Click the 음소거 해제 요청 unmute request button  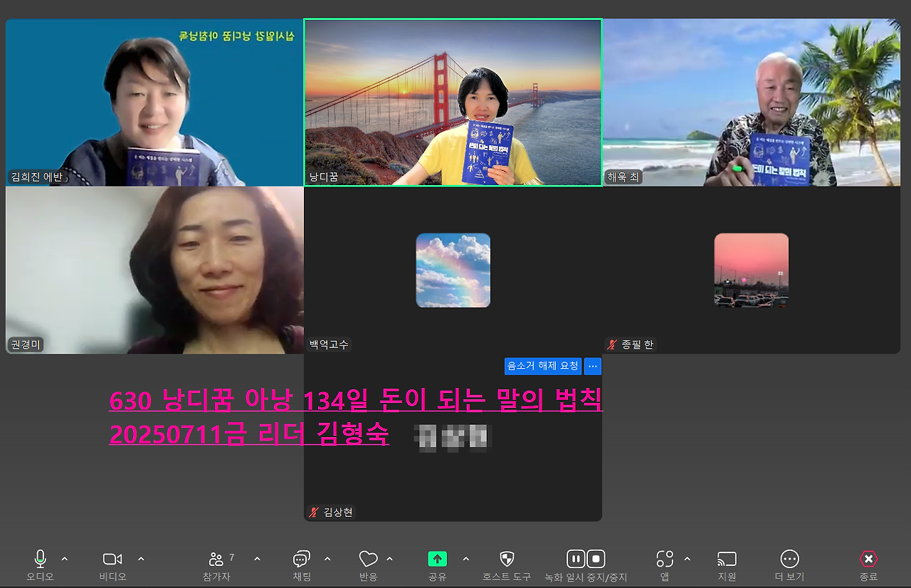[x=543, y=366]
